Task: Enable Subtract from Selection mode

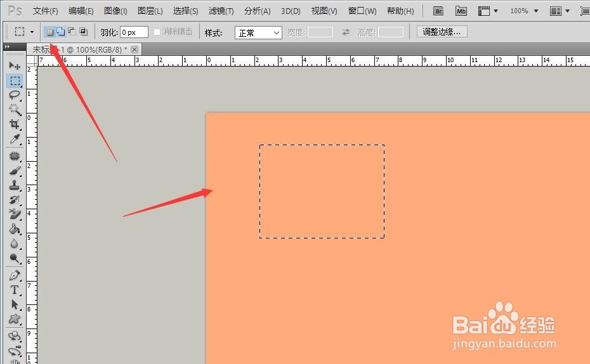Action: (x=72, y=32)
